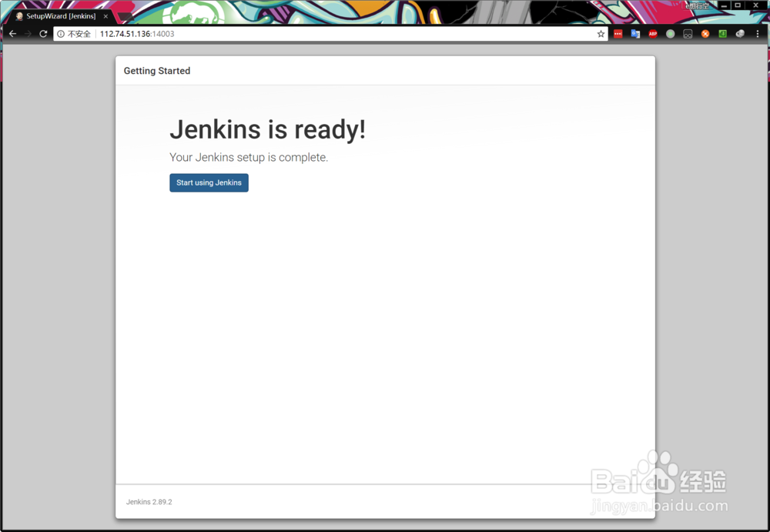Screen dimensions: 770x532
Task: Open the extension icon with two circles
Action: click(687, 34)
